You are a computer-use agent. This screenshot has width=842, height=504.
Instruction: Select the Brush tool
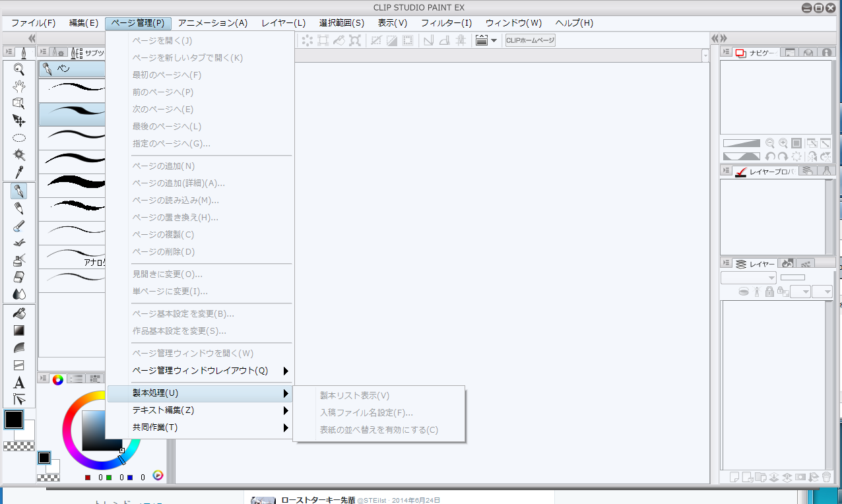(x=19, y=226)
